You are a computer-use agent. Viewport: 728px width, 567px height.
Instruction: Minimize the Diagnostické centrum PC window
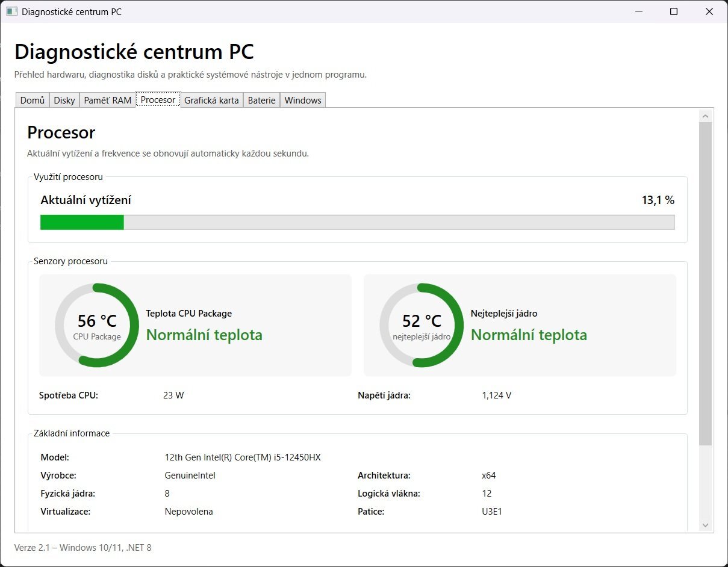pyautogui.click(x=639, y=11)
